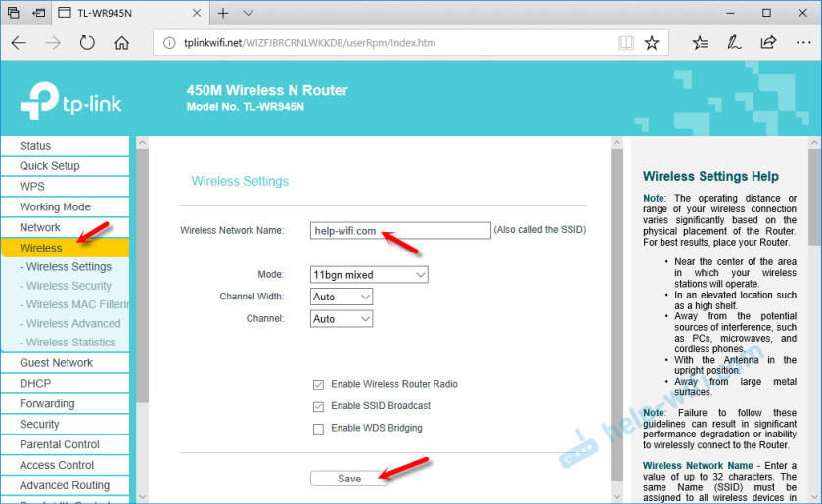
Task: Open Wireless Security submenu item
Action: (x=68, y=286)
